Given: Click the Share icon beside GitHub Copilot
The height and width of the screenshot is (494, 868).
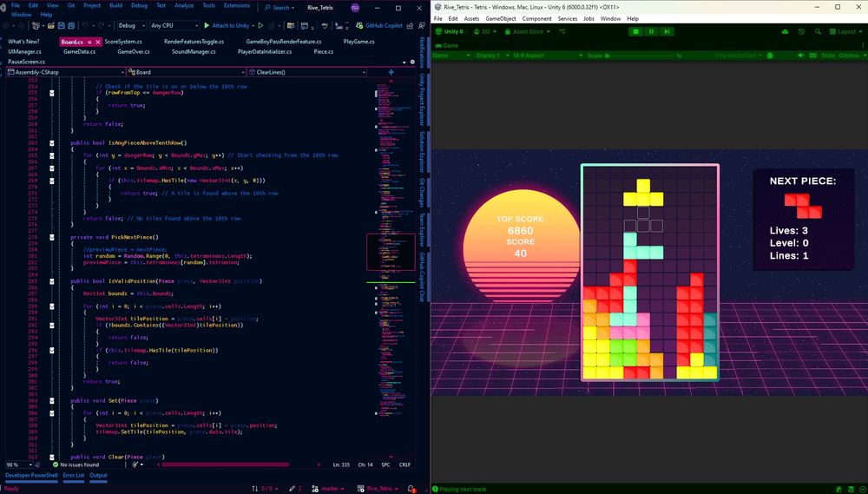Looking at the screenshot, I should click(411, 25).
